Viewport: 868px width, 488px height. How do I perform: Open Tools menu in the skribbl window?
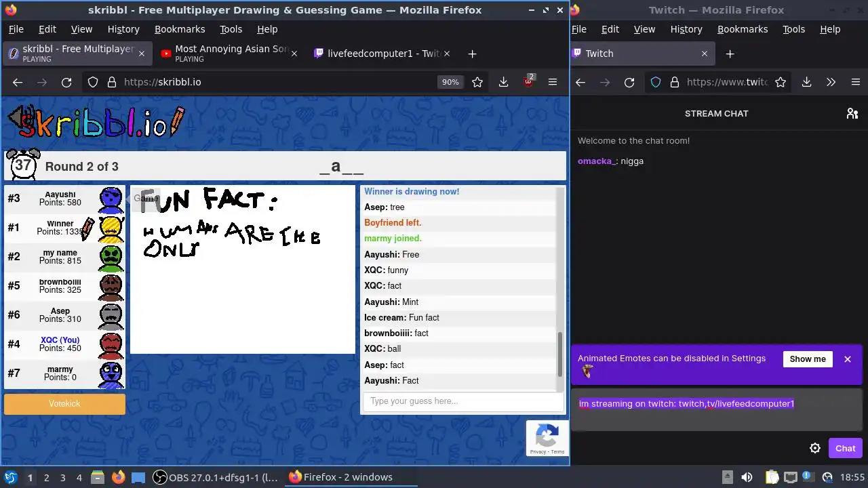tap(231, 29)
